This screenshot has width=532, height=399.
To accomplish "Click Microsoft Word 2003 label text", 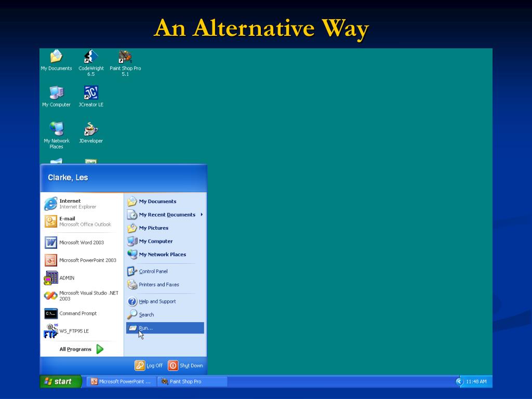I will 82,243.
